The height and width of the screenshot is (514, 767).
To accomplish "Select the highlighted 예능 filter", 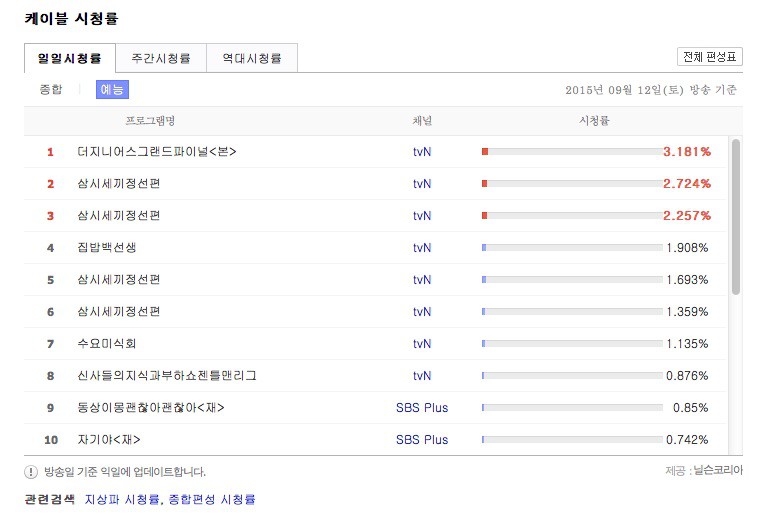I will pyautogui.click(x=111, y=90).
